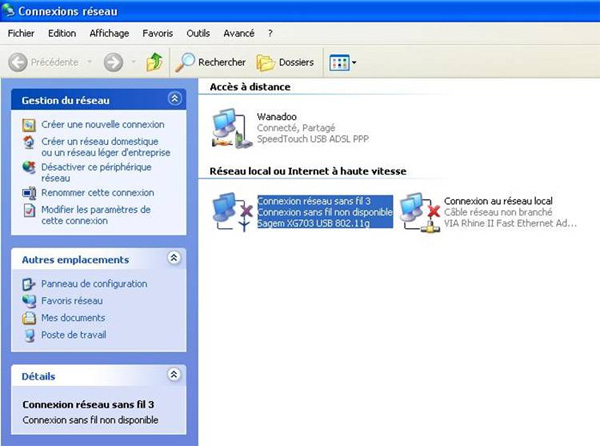This screenshot has width=600, height=446.
Task: Toggle the Dossiers folder pane button
Action: tap(285, 62)
